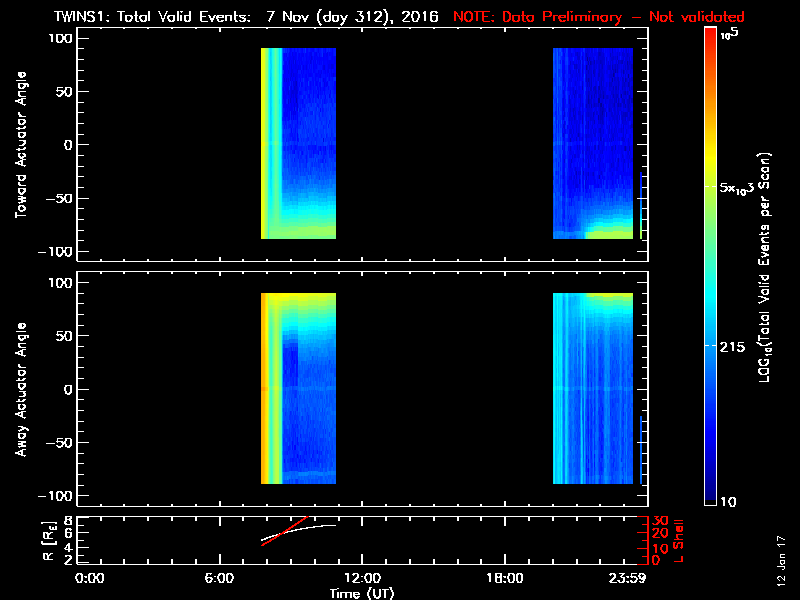Click the 'Toward Actuator Angle' axis label
This screenshot has height=600, width=800.
(x=21, y=145)
